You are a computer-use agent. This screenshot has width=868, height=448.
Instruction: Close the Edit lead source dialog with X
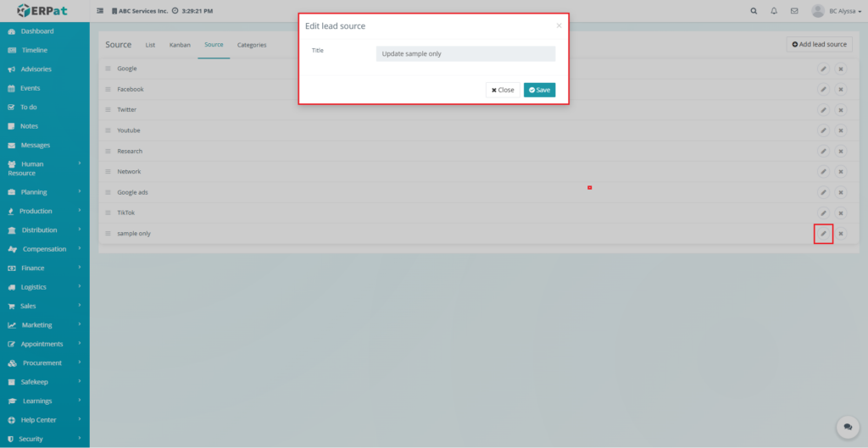559,26
